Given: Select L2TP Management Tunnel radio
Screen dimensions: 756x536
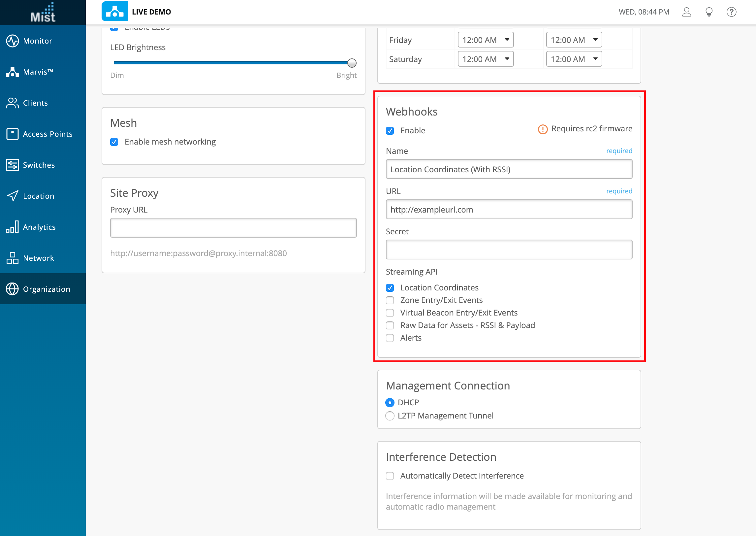Looking at the screenshot, I should click(x=390, y=416).
